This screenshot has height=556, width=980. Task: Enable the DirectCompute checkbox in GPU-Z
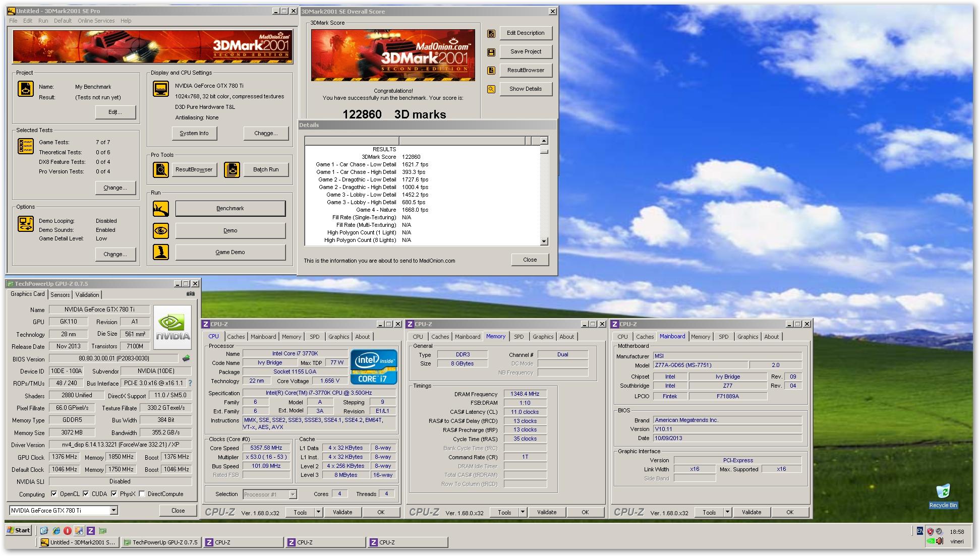142,494
